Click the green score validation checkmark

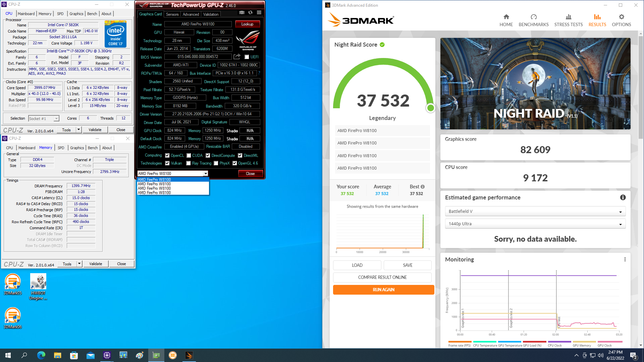coord(382,45)
